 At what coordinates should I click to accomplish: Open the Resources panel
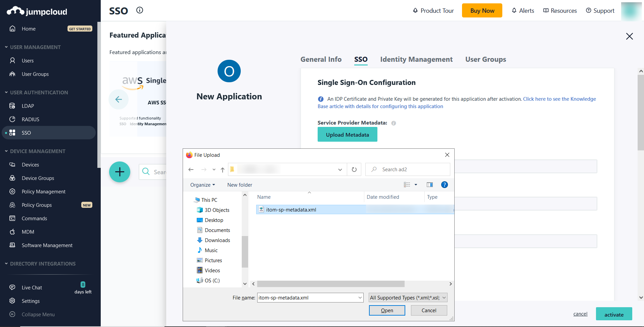[x=559, y=10]
